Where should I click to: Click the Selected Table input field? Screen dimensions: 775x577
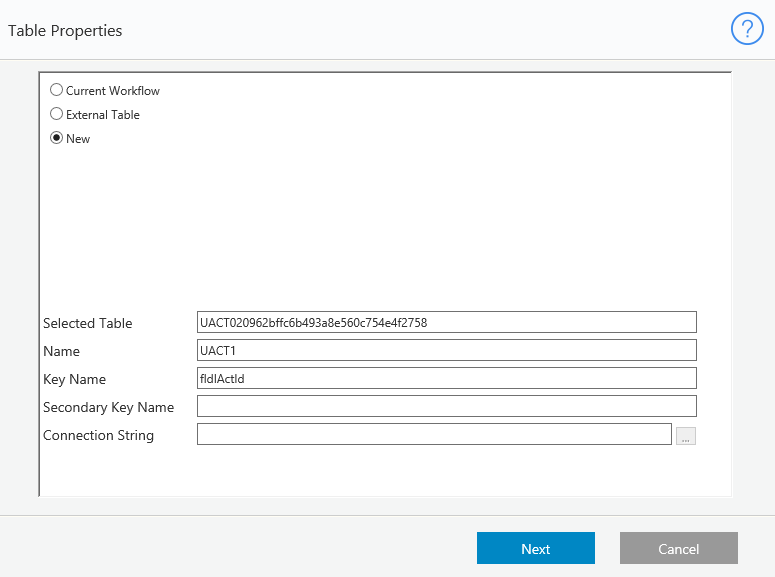[x=446, y=322]
